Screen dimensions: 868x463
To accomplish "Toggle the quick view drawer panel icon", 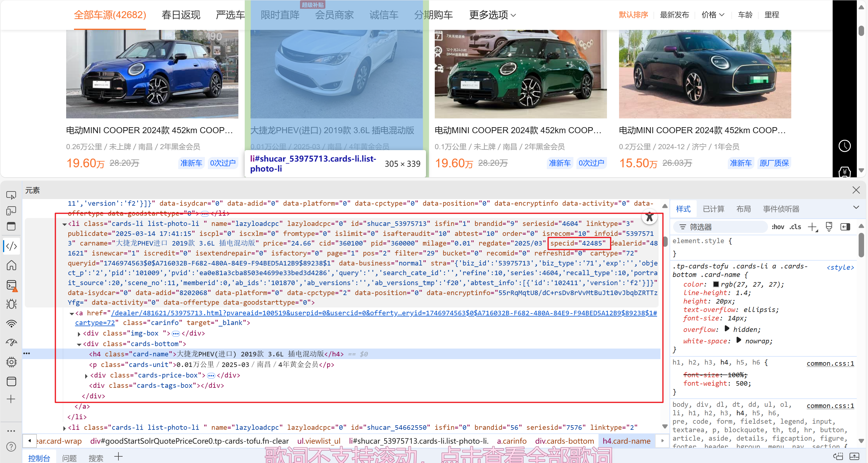I will 11,226.
